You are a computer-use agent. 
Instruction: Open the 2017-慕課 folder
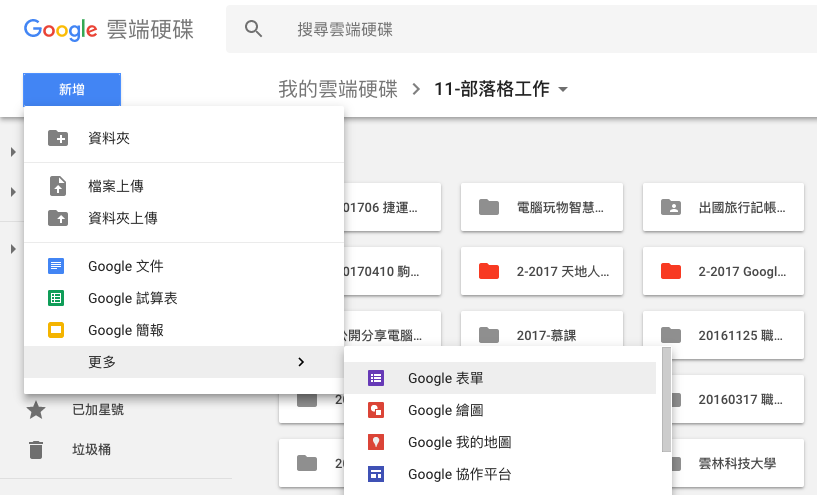[542, 329]
